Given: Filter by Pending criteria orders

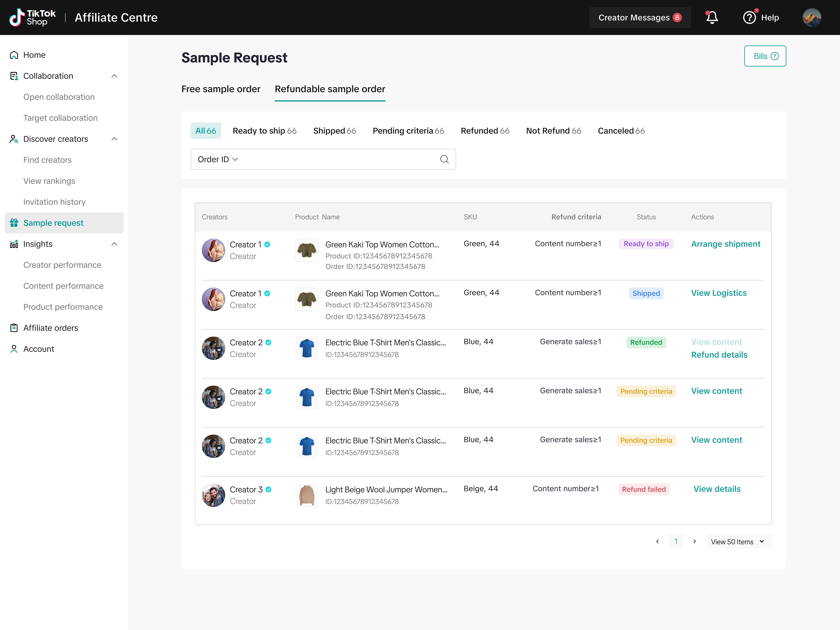Looking at the screenshot, I should pyautogui.click(x=409, y=131).
